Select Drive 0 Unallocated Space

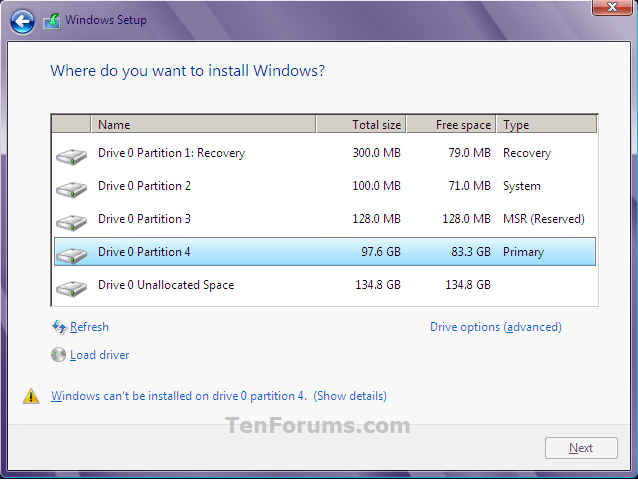[325, 285]
